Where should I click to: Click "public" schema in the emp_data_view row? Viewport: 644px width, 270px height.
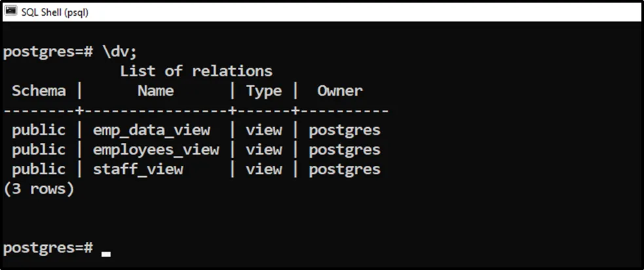point(39,130)
